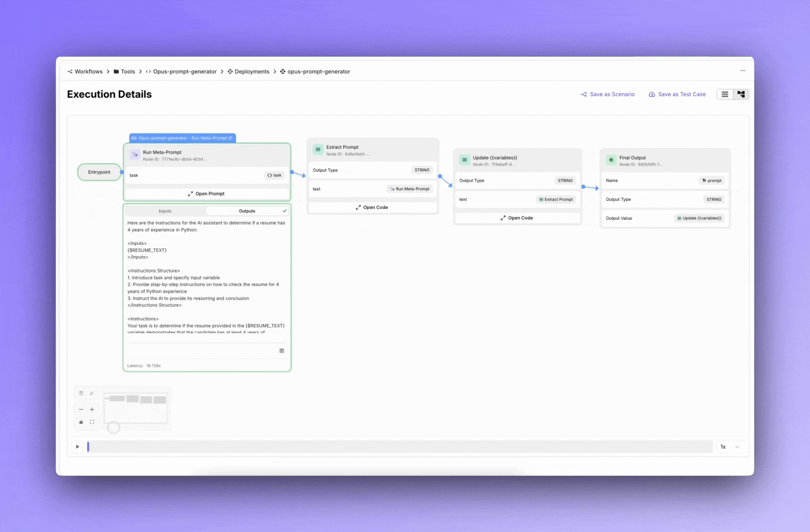Switch to the Inputs tab
Screen dimensions: 810x532
[x=165, y=211]
